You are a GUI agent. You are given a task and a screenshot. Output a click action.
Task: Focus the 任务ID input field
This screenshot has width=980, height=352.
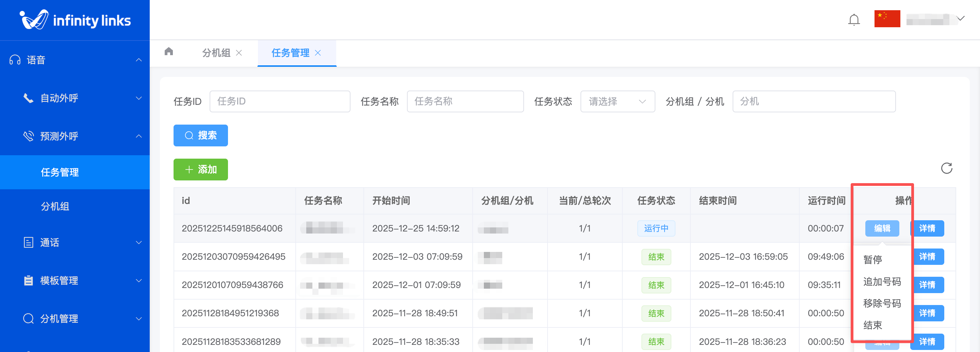click(280, 101)
